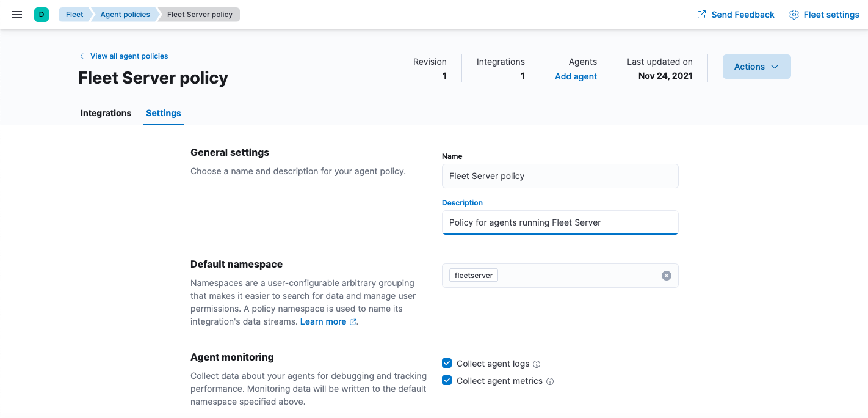Image resolution: width=868 pixels, height=418 pixels.
Task: Clear the fleetserver namespace with the X icon
Action: (666, 276)
